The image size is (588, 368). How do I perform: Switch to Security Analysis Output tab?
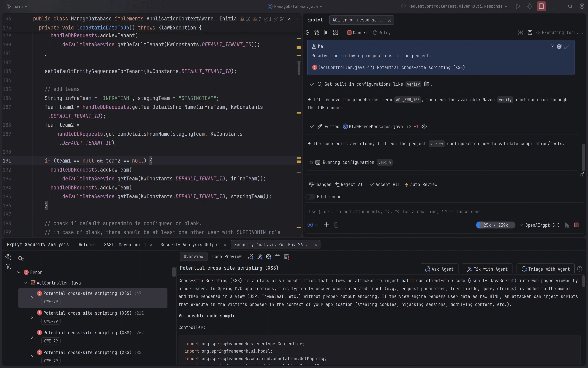(x=190, y=245)
